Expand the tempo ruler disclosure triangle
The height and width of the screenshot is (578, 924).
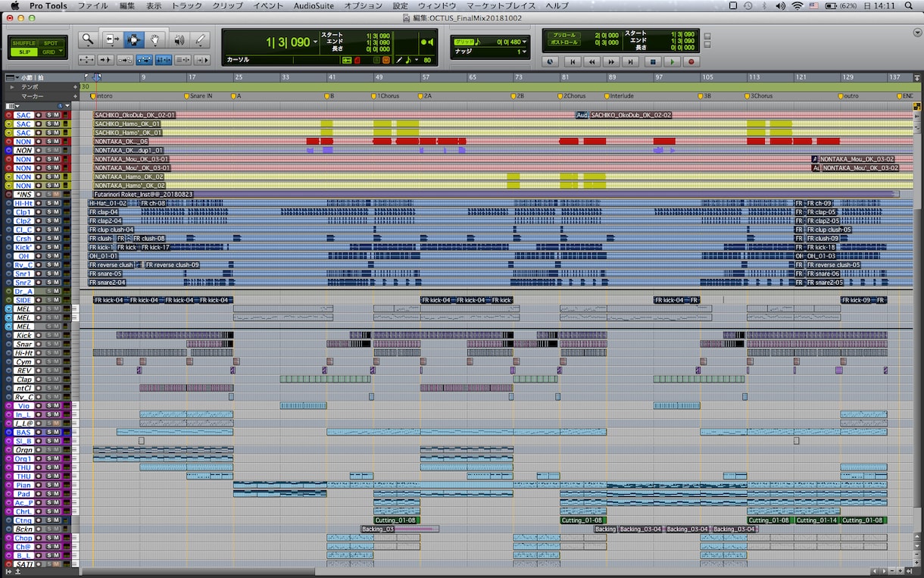point(11,87)
